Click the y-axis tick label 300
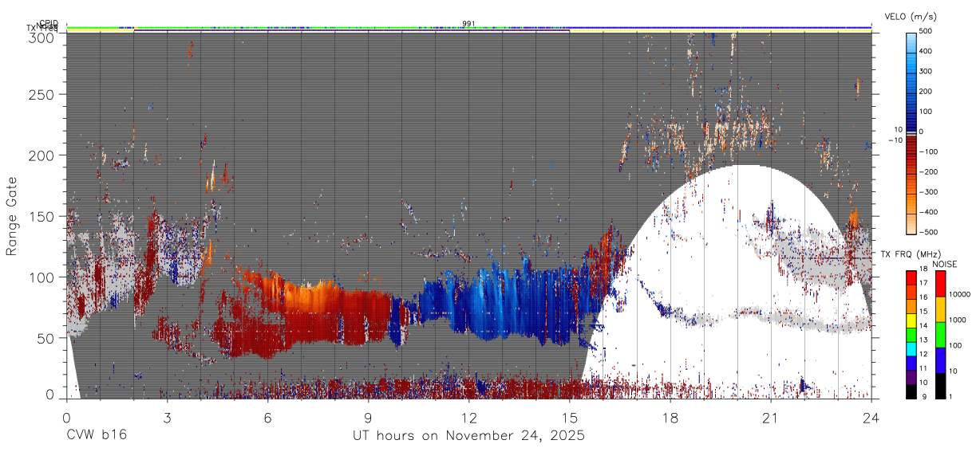980x452 pixels. pyautogui.click(x=42, y=37)
